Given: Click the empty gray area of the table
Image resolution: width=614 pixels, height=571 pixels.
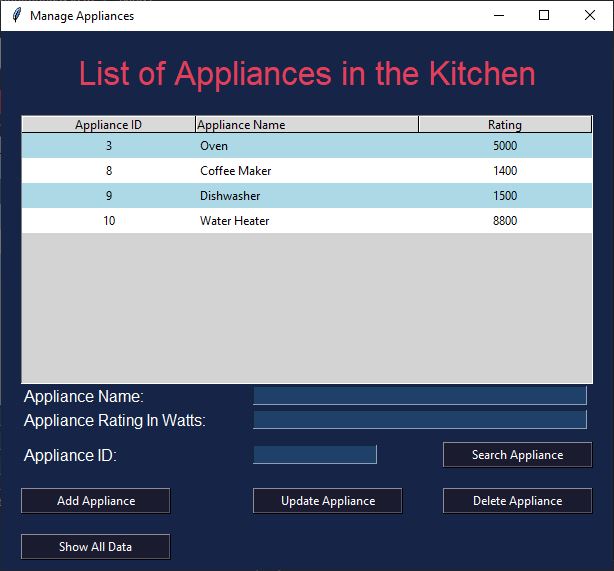Looking at the screenshot, I should click(x=306, y=308).
